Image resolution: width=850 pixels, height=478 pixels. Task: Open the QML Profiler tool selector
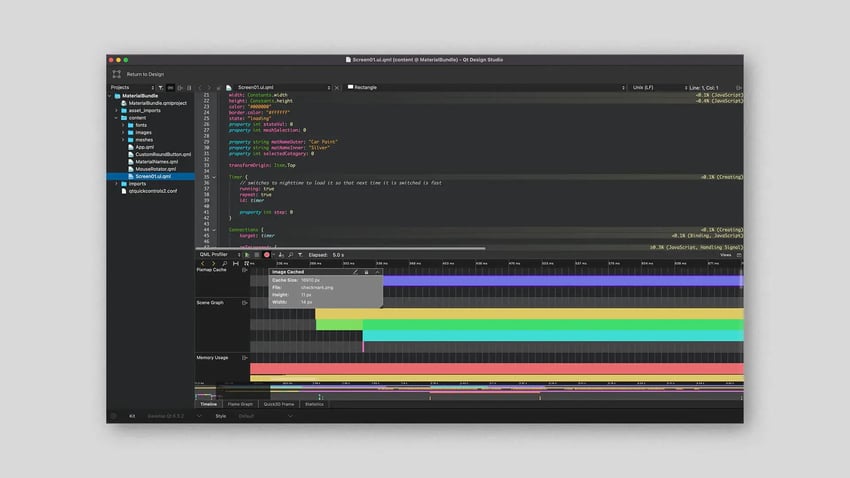(219, 255)
